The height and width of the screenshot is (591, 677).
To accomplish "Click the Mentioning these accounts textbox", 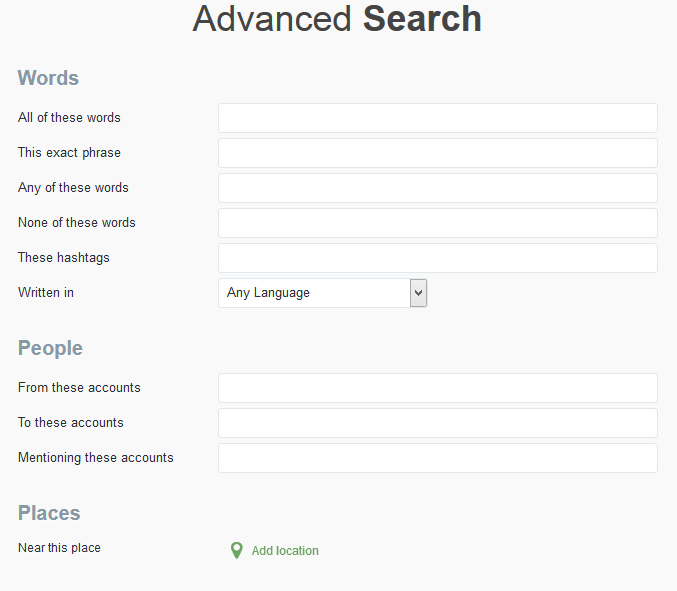I will coord(437,458).
